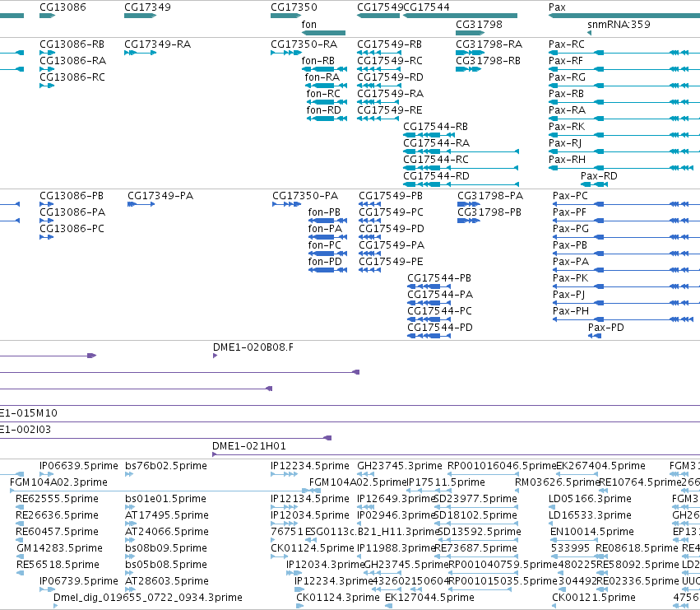
Task: Click EST label CK00121.5prime
Action: point(594,598)
